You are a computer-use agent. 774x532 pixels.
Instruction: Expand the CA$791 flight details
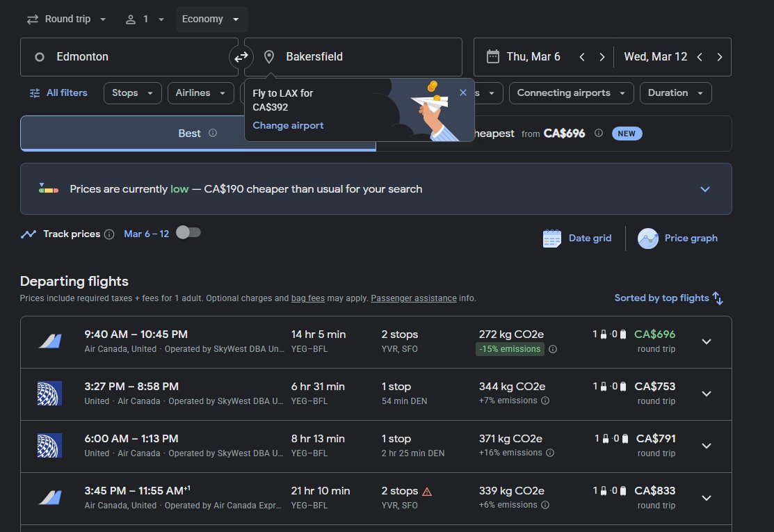[707, 446]
